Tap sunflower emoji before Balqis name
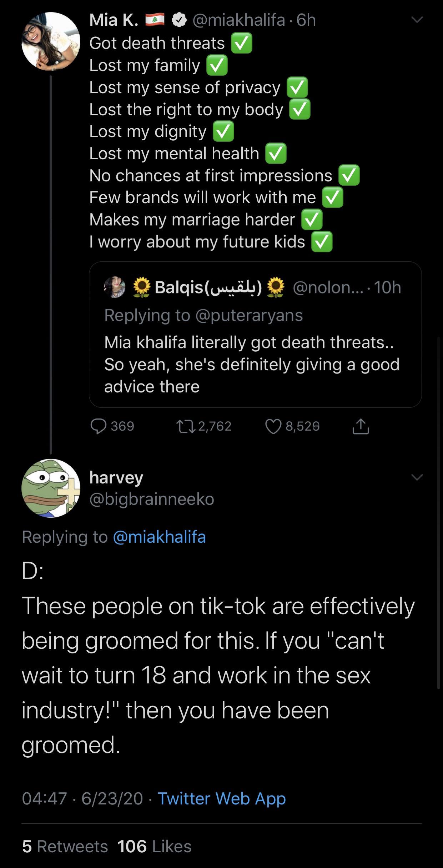The width and height of the screenshot is (443, 868). click(x=142, y=288)
